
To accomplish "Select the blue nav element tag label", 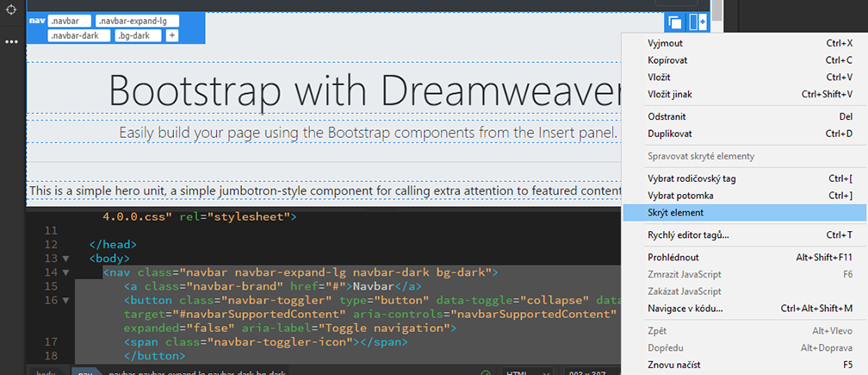I will pyautogui.click(x=36, y=21).
